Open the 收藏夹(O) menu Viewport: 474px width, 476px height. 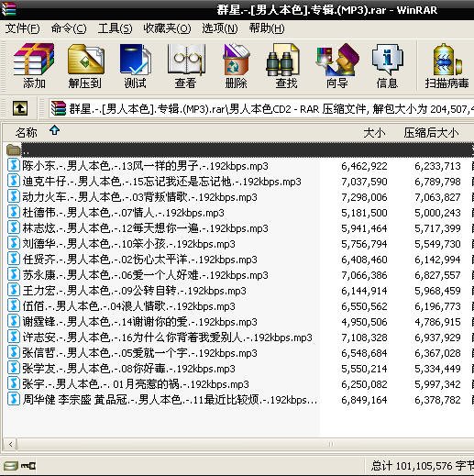coord(167,28)
